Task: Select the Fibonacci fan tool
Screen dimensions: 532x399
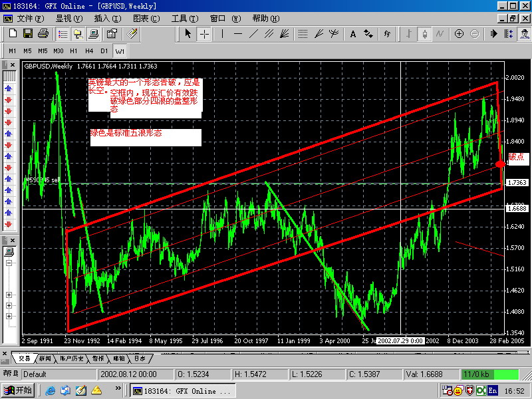Action: click(319, 34)
